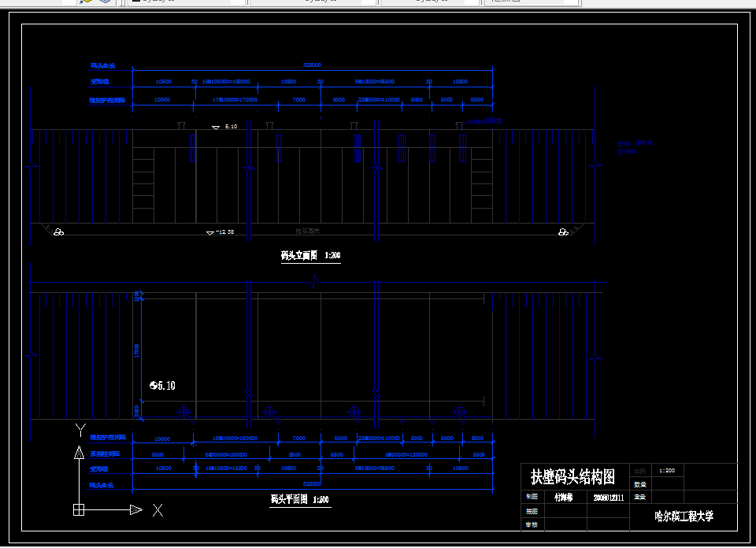
Task: Click the X axis label of UCS icon
Action: (x=157, y=510)
